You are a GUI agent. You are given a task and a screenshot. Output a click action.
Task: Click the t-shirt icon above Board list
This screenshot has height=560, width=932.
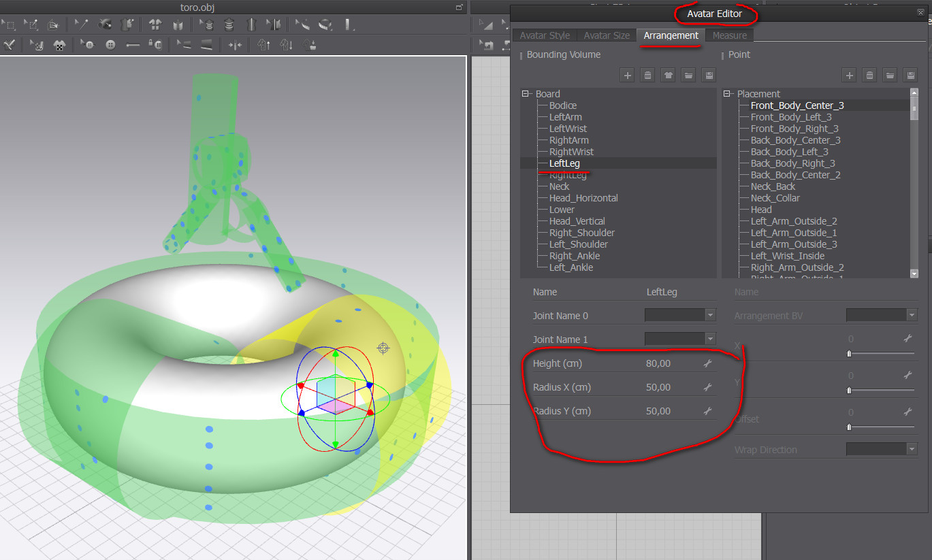click(669, 76)
